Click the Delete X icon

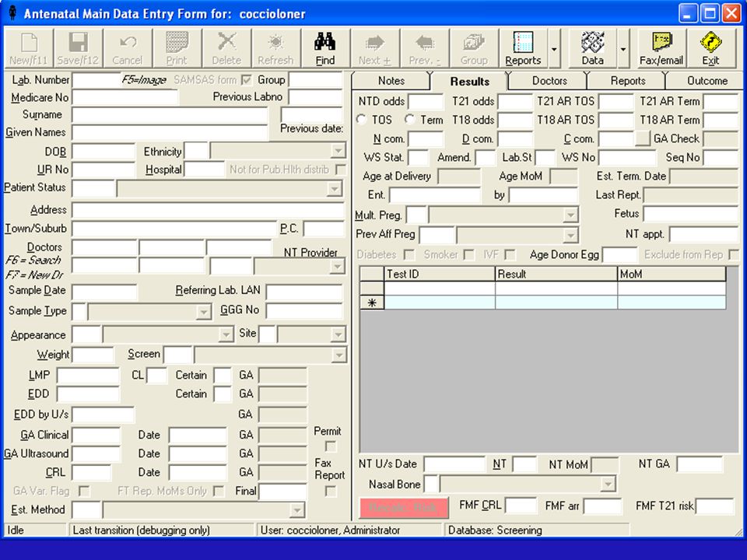click(226, 48)
